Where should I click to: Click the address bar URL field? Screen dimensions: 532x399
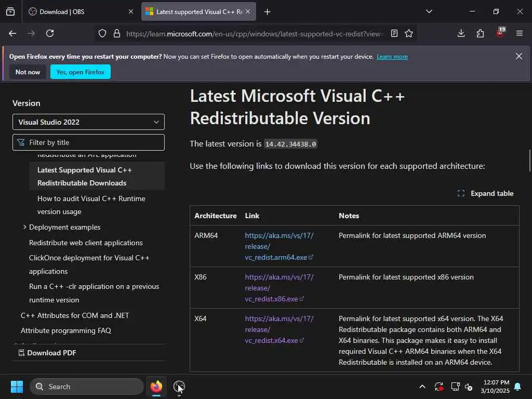[x=255, y=34]
